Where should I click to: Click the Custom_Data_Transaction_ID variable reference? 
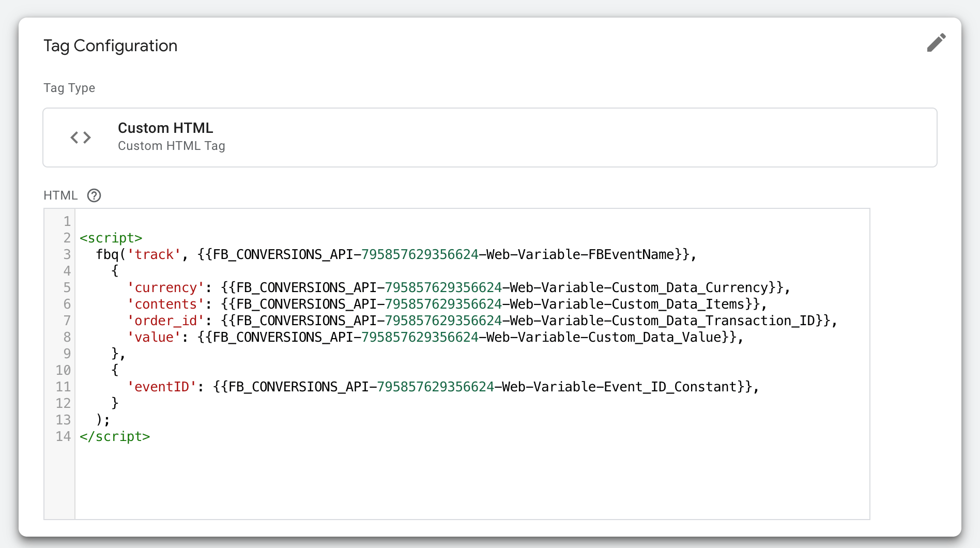click(525, 321)
